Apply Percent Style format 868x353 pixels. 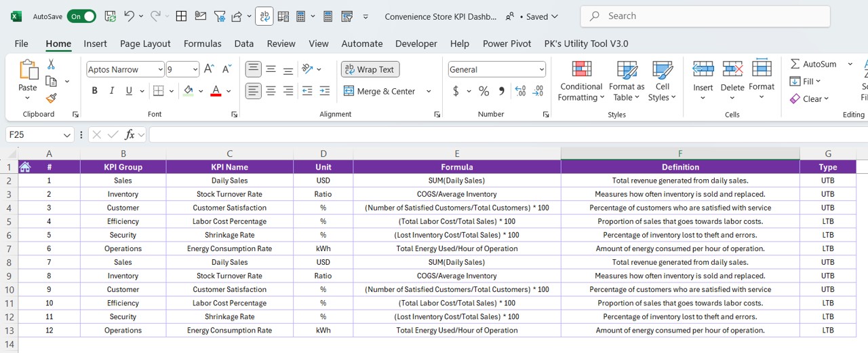(x=484, y=91)
